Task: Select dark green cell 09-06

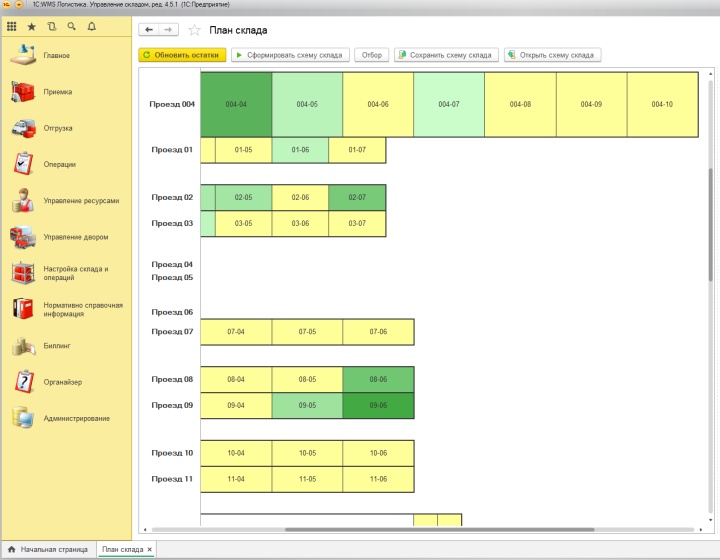Action: click(x=378, y=406)
